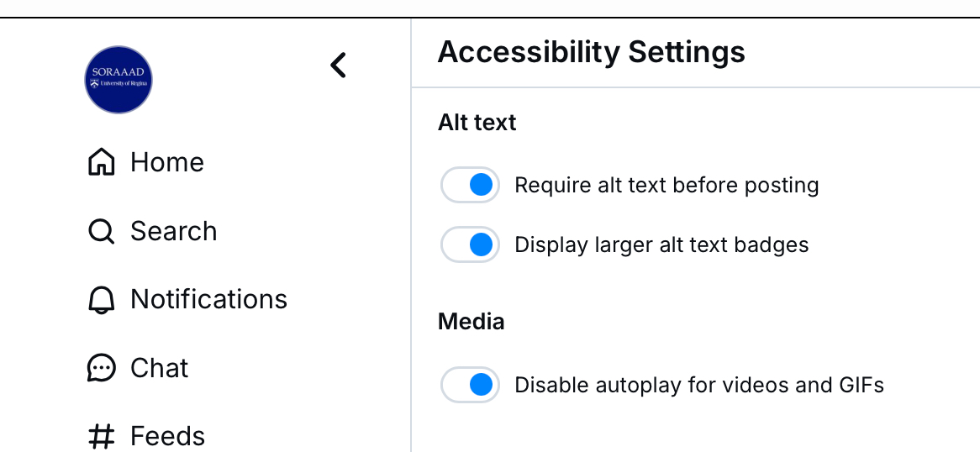Click the Chat speech bubble icon
Viewport: 980px width, 452px height.
coord(101,368)
